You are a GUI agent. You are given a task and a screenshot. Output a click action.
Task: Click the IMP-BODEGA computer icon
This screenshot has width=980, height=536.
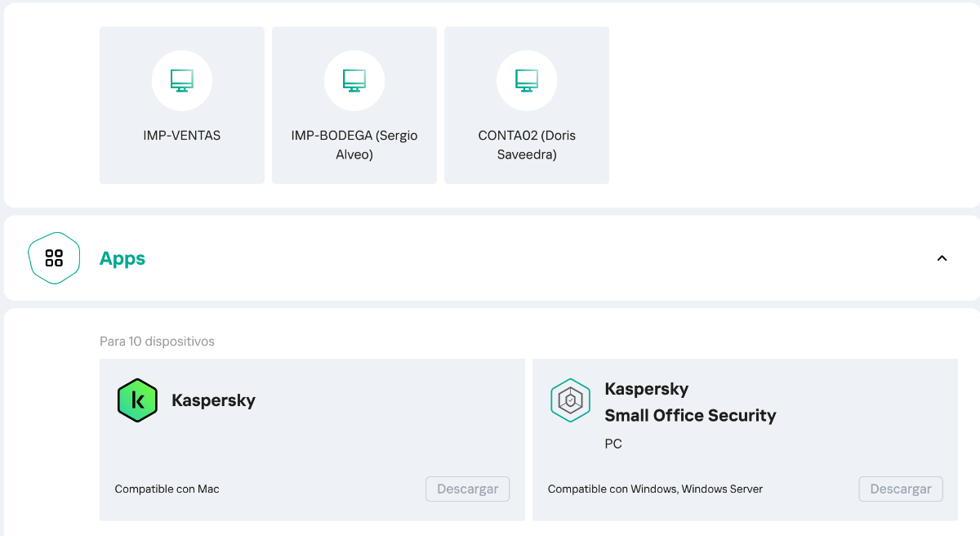[x=354, y=80]
